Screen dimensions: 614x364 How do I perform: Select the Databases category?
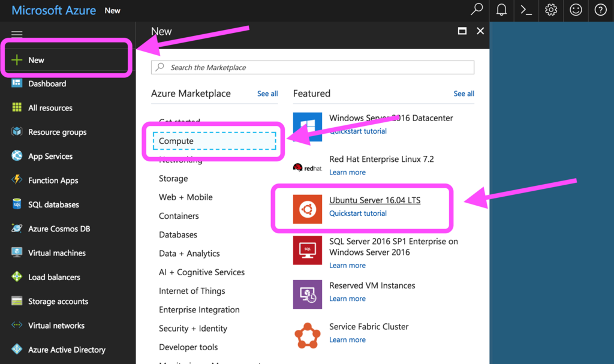click(x=177, y=234)
